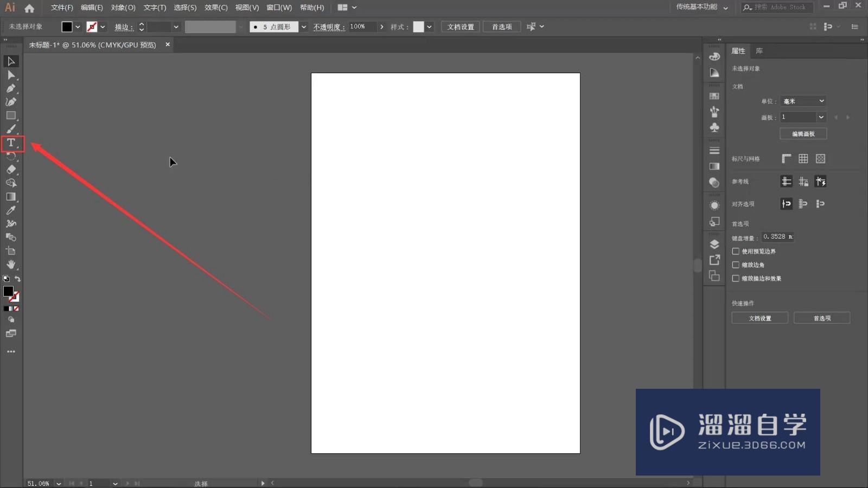Image resolution: width=868 pixels, height=488 pixels.
Task: Select the Rotate tool
Action: (x=11, y=156)
